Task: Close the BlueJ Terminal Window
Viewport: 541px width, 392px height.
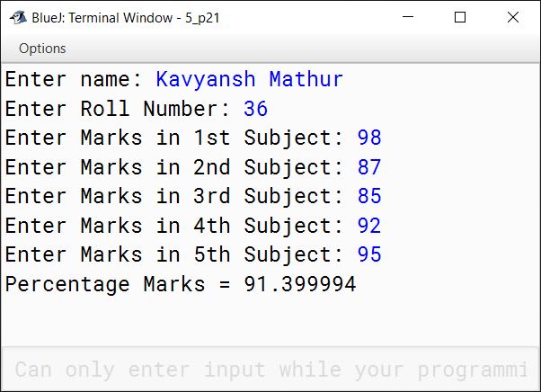Action: click(513, 17)
